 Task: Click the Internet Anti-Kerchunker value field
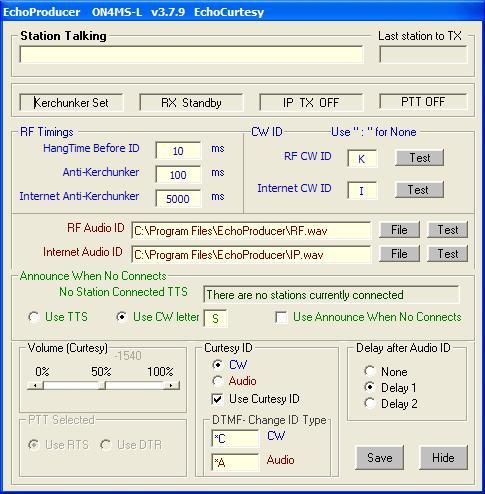[x=178, y=199]
